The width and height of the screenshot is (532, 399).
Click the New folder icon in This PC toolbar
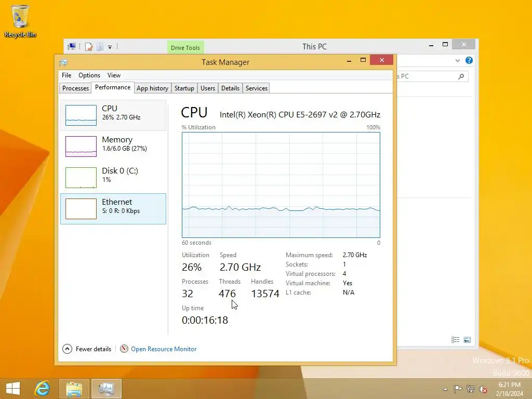tap(100, 47)
